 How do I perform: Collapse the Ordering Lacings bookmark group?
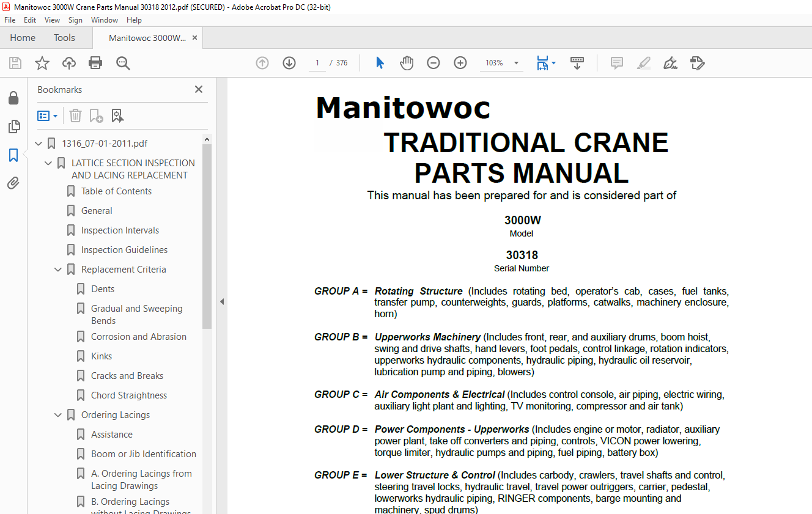(x=59, y=415)
